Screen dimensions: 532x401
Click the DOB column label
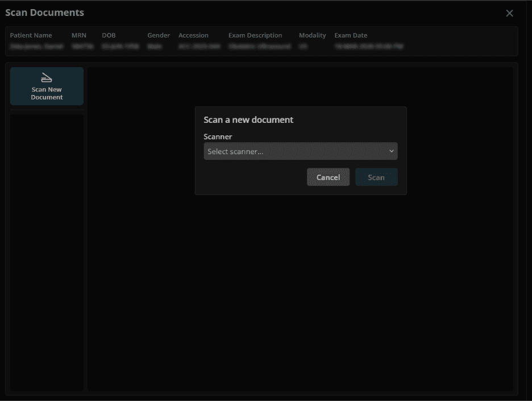(109, 35)
